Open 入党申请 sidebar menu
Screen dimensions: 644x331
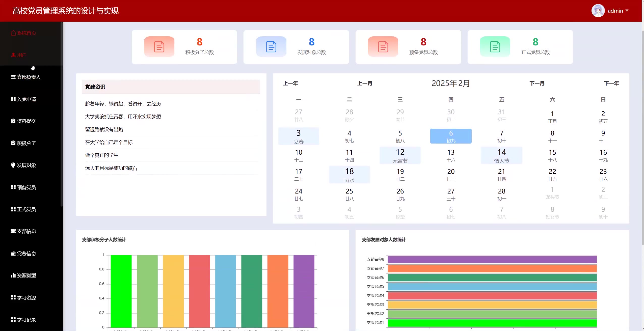(x=26, y=99)
